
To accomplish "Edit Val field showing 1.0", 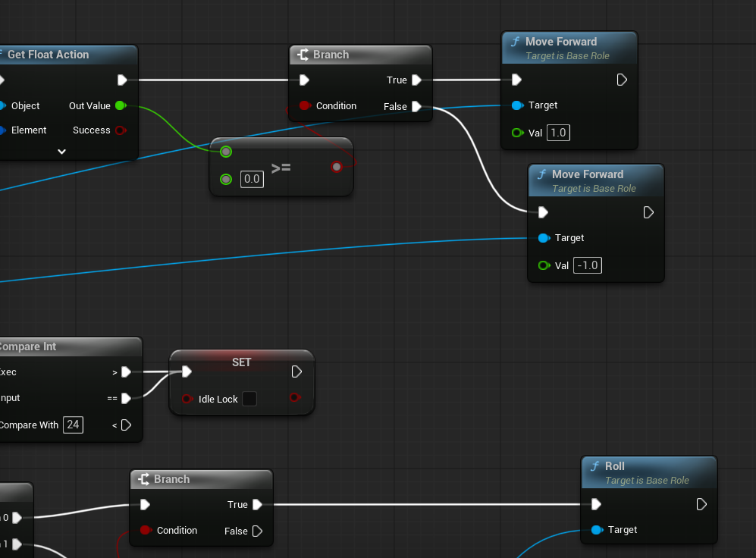I will (x=558, y=133).
